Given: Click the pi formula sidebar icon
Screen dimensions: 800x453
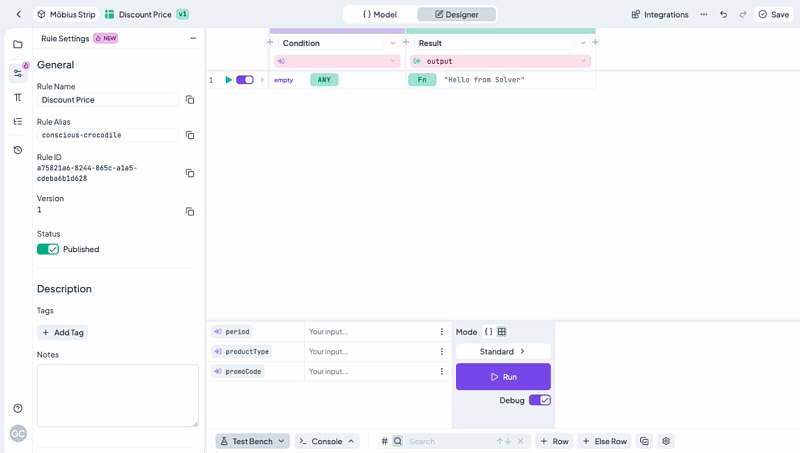Looking at the screenshot, I should (x=17, y=98).
